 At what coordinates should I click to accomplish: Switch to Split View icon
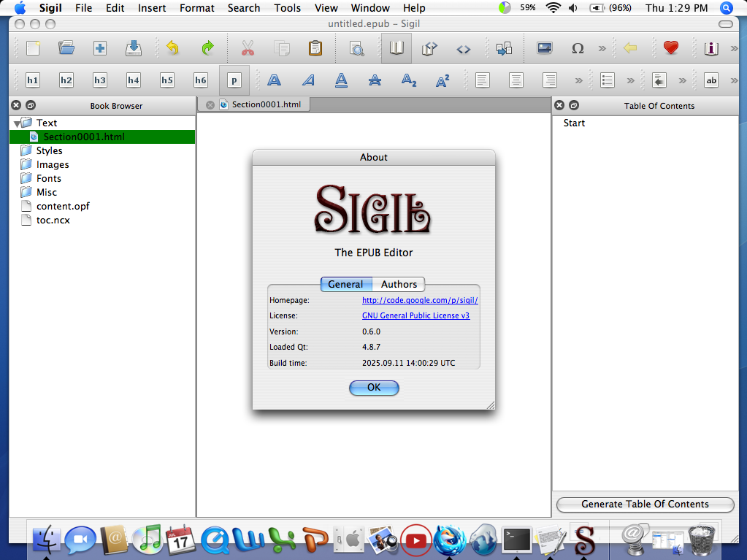429,48
